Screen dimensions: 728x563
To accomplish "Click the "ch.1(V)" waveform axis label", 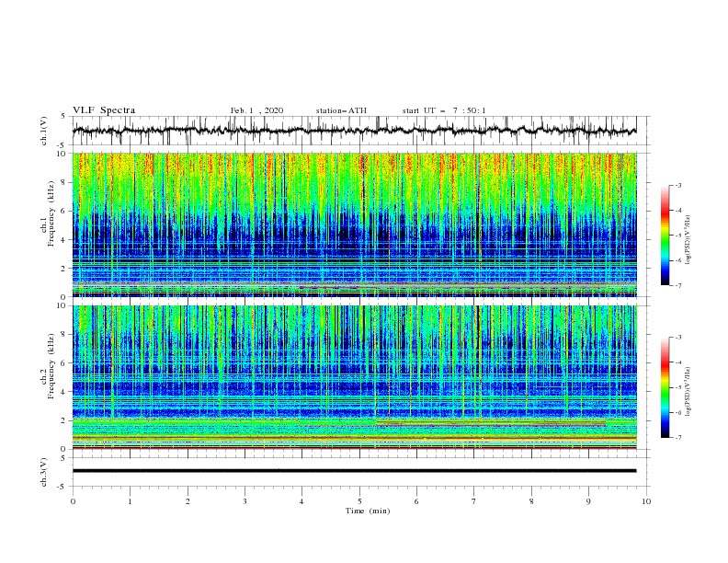I will pos(44,131).
